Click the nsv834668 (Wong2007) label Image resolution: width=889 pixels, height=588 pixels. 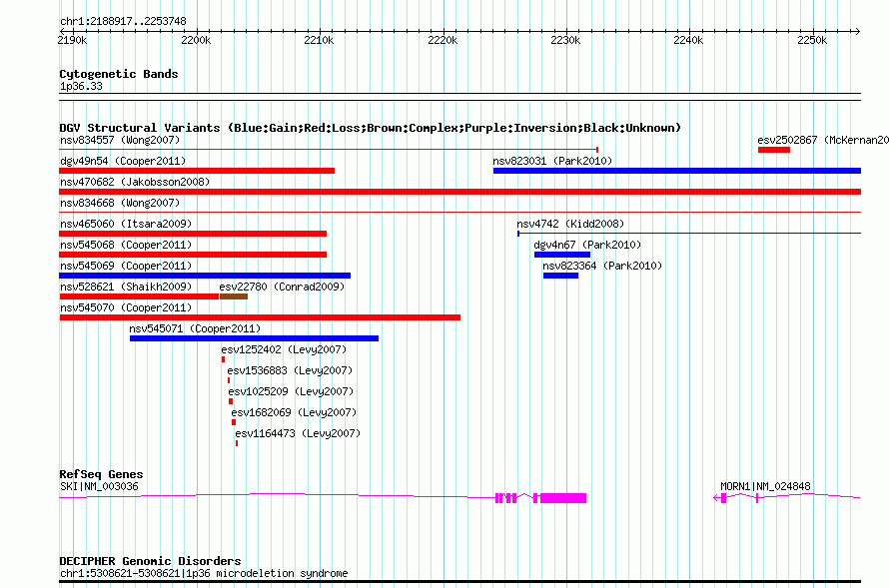pyautogui.click(x=120, y=203)
